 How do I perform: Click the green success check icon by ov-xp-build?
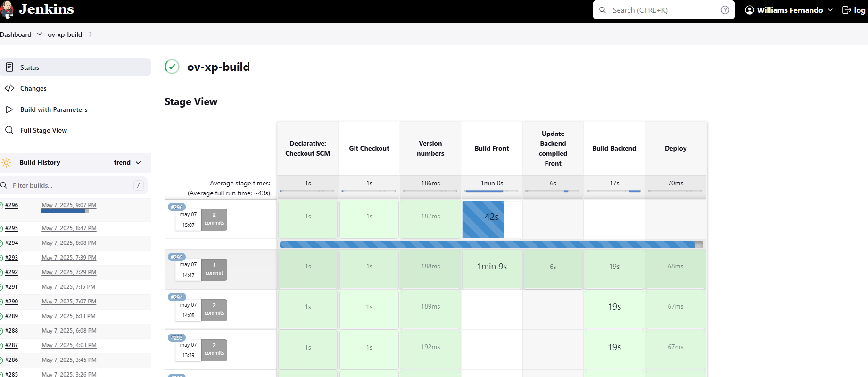172,67
